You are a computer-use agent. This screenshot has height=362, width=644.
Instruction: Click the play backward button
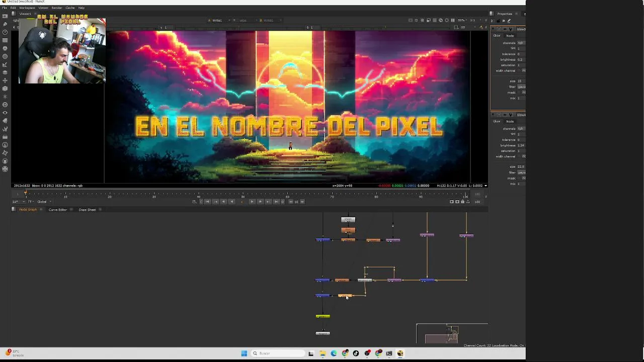tap(231, 202)
